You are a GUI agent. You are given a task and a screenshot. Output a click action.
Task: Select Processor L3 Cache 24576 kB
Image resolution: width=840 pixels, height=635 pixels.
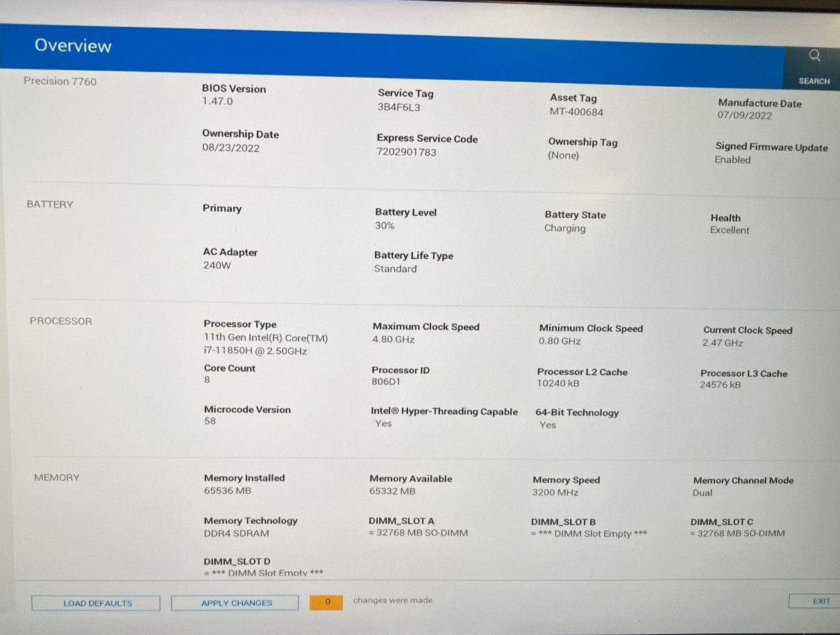721,385
